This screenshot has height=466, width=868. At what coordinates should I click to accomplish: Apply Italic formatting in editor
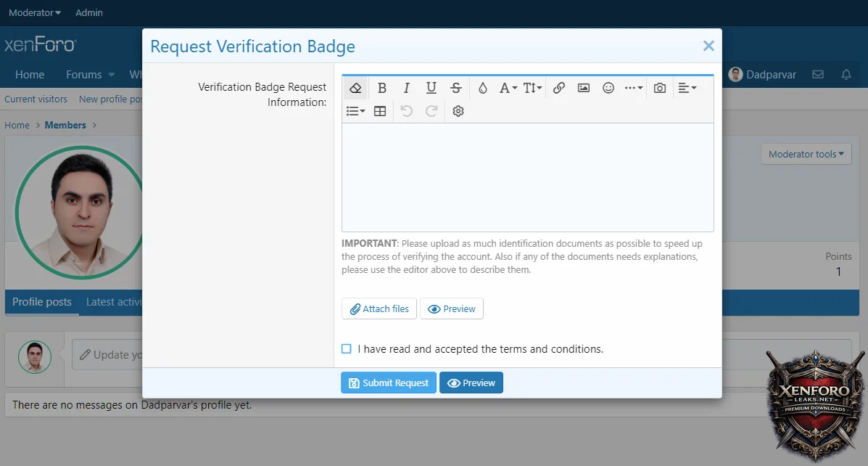coord(407,88)
